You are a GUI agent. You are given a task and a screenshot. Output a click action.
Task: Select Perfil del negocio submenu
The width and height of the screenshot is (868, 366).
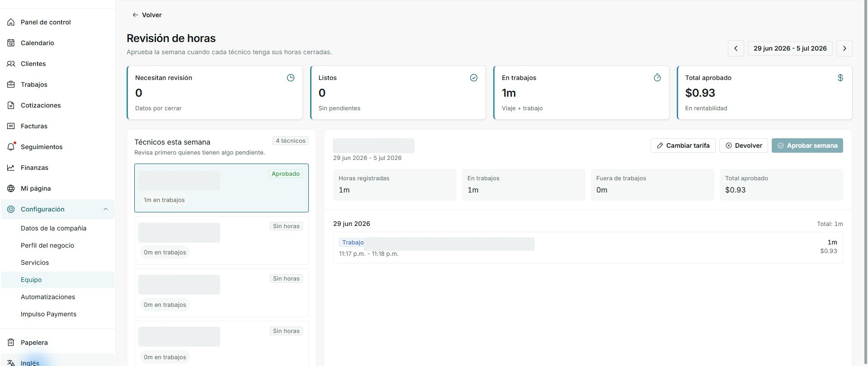(47, 245)
